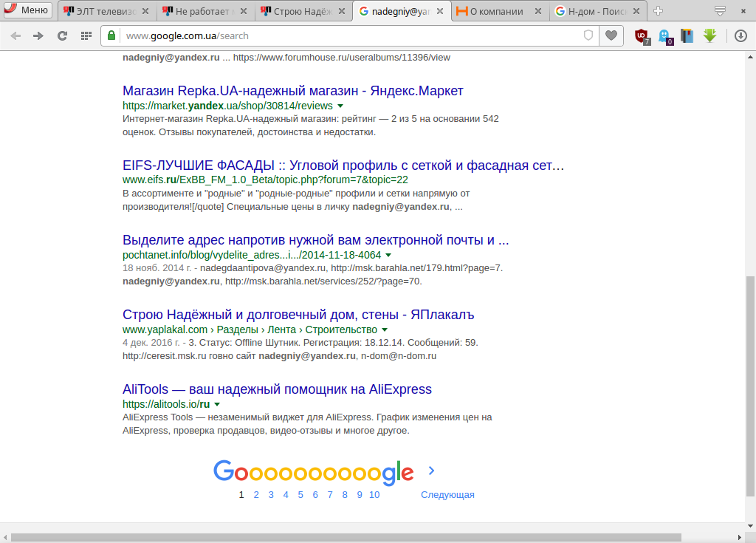Go to results page 2
The height and width of the screenshot is (543, 756).
point(256,495)
